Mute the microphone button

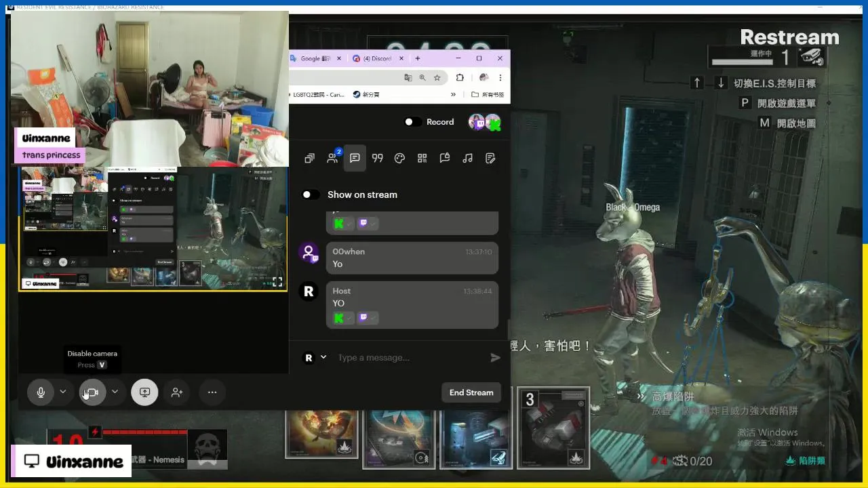click(41, 392)
